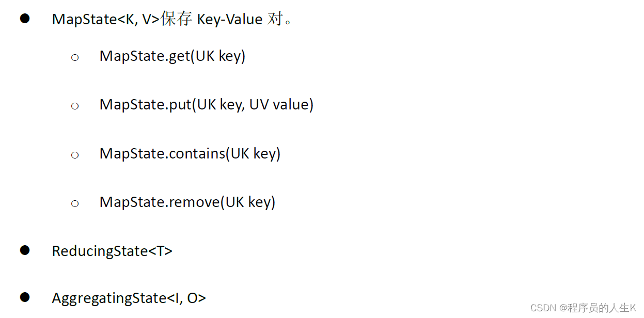Select the MapState.remove(UK key) line

[x=187, y=202]
